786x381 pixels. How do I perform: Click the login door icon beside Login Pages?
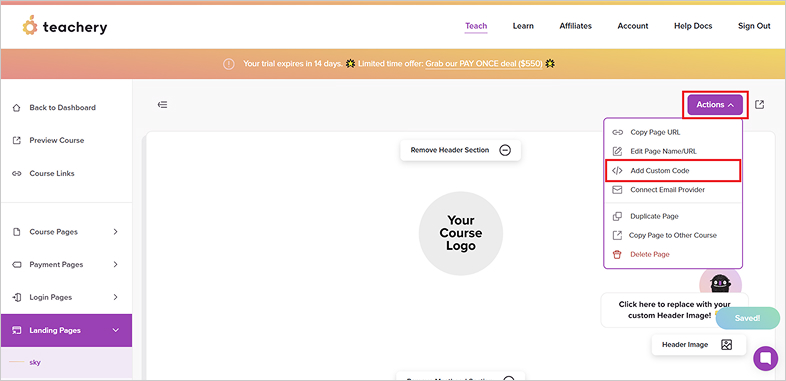coord(17,297)
